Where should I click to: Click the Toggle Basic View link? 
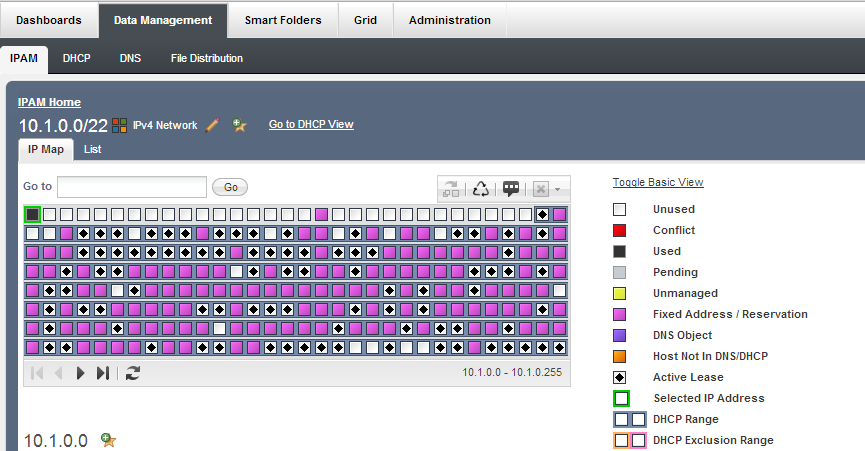(x=658, y=182)
